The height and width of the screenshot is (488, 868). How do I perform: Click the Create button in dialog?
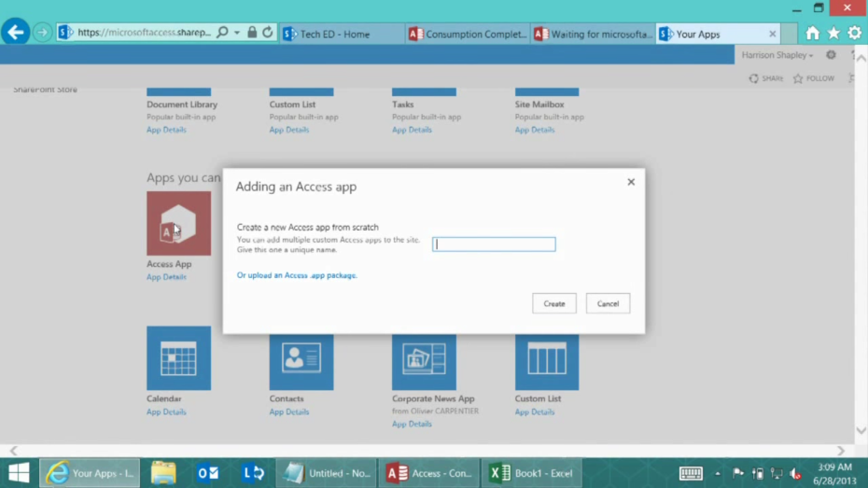pyautogui.click(x=554, y=303)
